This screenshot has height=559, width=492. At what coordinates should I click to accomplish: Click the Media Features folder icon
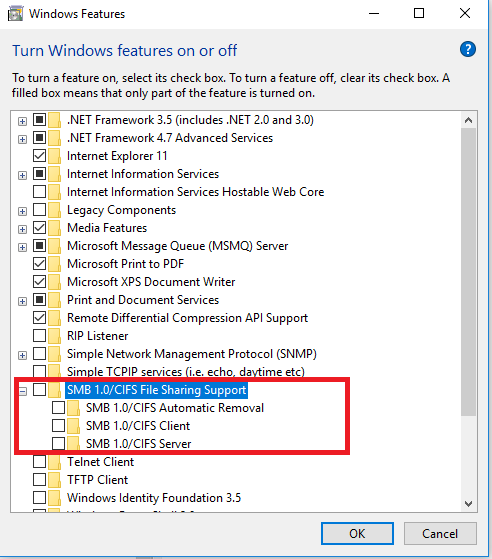coord(55,228)
